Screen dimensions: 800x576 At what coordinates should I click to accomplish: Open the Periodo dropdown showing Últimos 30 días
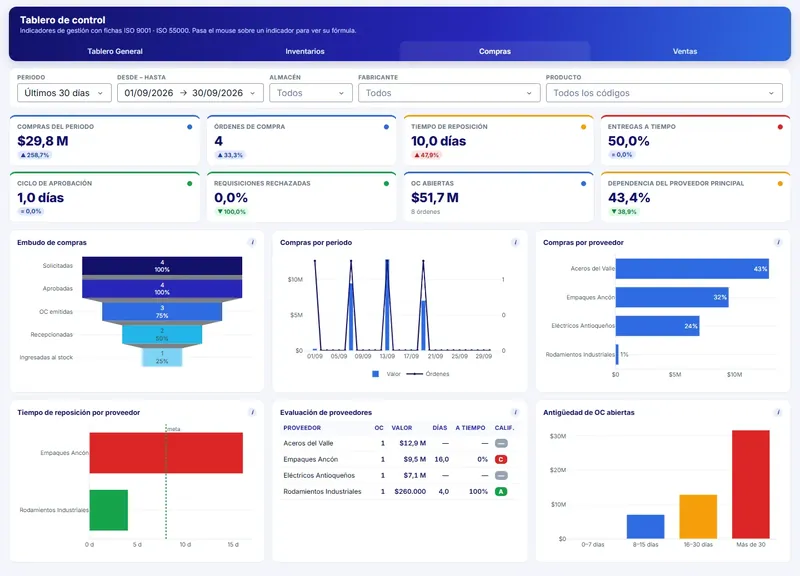(64, 93)
